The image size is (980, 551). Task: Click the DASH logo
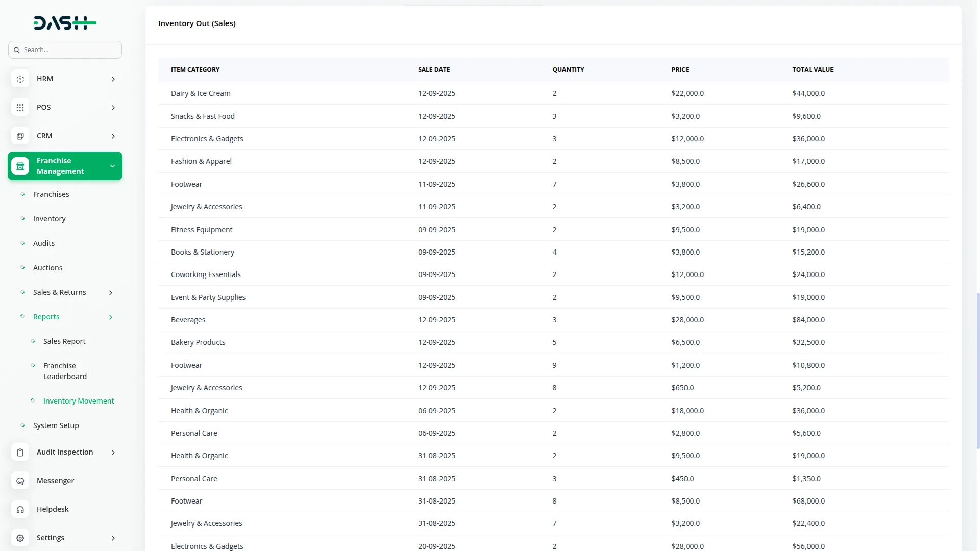(x=65, y=23)
